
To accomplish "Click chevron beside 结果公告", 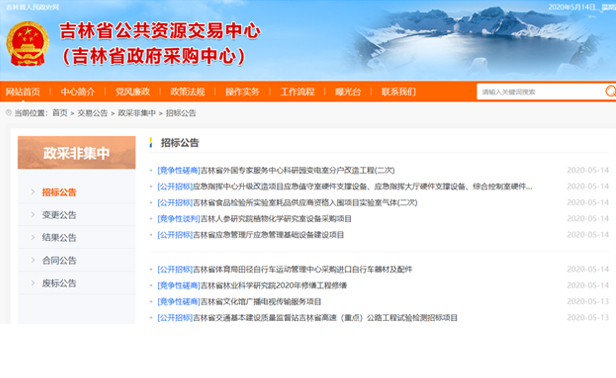I will click(x=33, y=237).
